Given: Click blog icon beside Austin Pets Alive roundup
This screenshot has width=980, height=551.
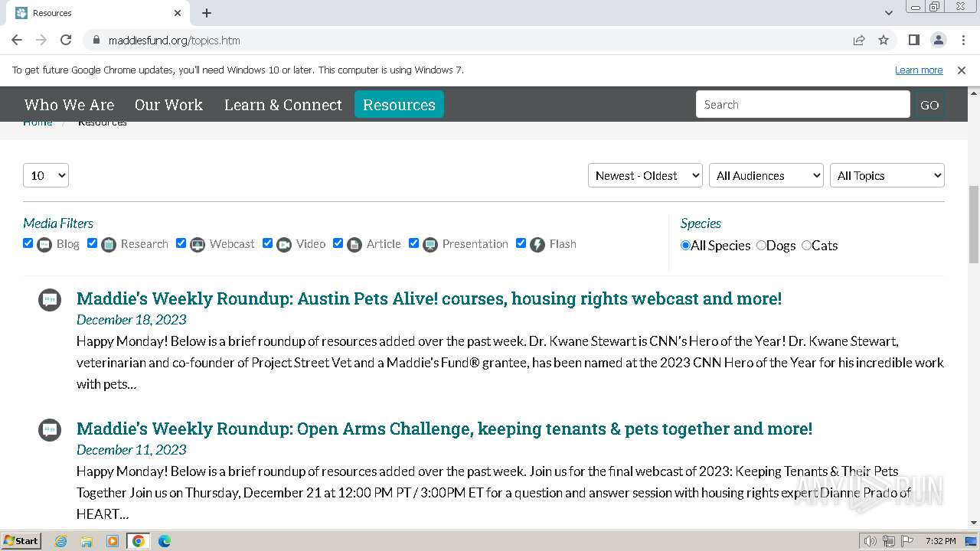Looking at the screenshot, I should point(50,299).
